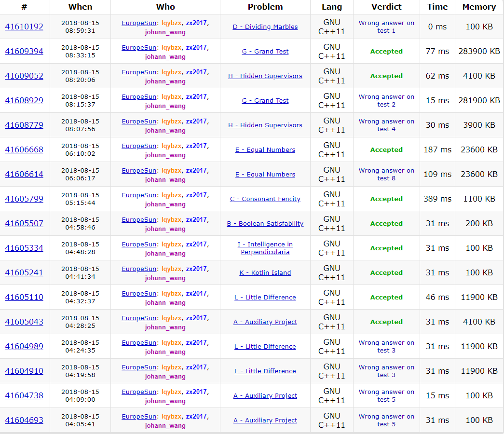View submission 41605043 source
Screen dimensions: 504x434
pos(24,322)
